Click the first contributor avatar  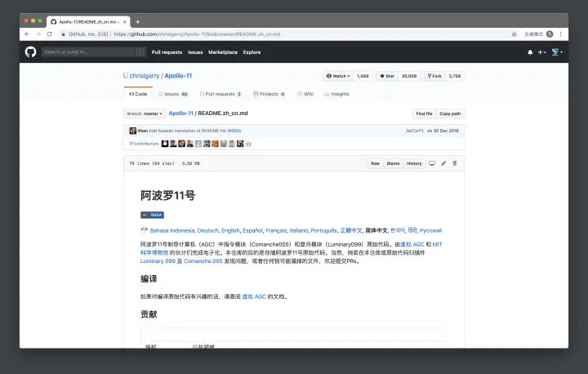pos(165,144)
